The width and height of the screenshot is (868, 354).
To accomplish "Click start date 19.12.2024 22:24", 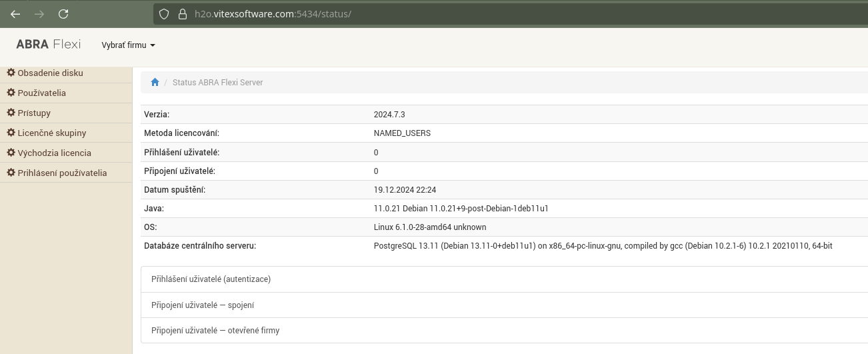I will pyautogui.click(x=405, y=190).
